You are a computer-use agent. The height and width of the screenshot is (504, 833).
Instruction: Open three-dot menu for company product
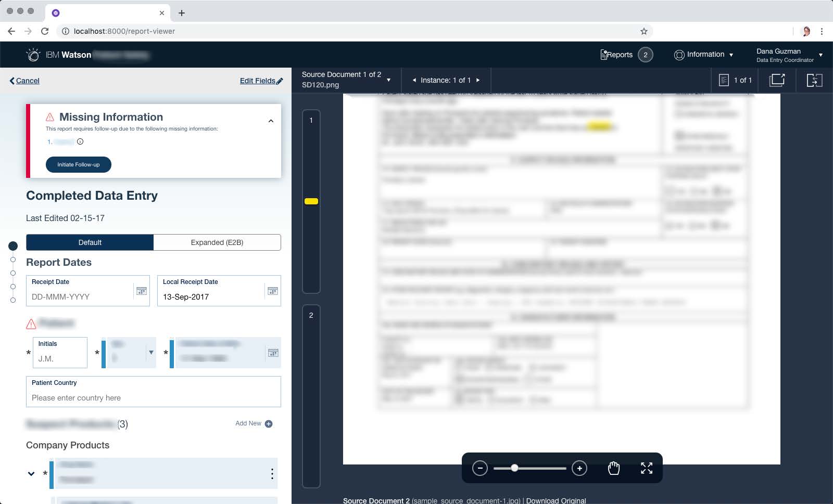click(272, 473)
